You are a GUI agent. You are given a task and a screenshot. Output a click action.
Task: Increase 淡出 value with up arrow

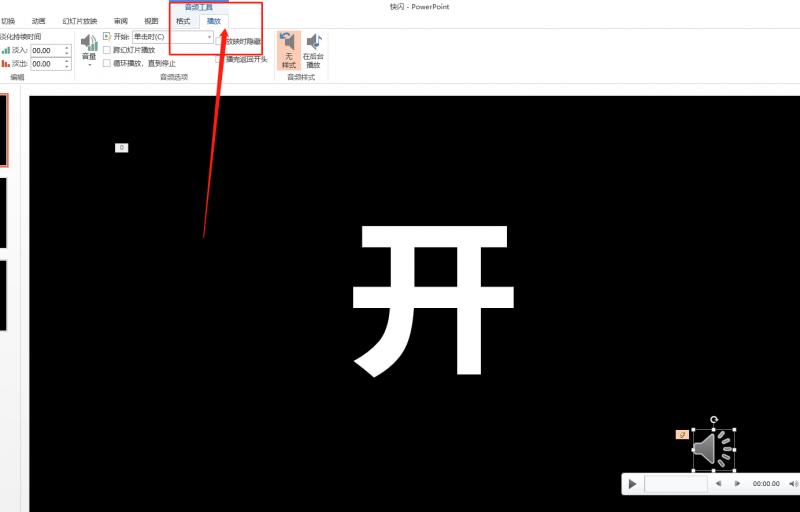click(x=67, y=61)
